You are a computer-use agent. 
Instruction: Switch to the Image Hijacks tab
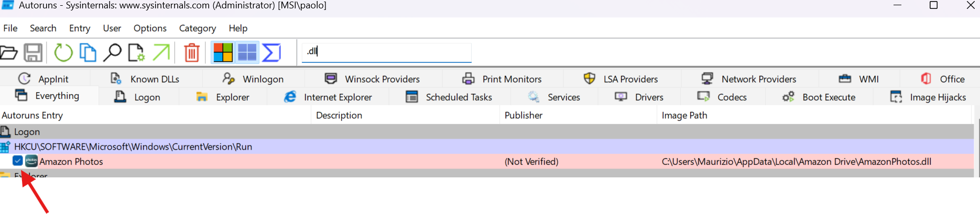pos(928,97)
